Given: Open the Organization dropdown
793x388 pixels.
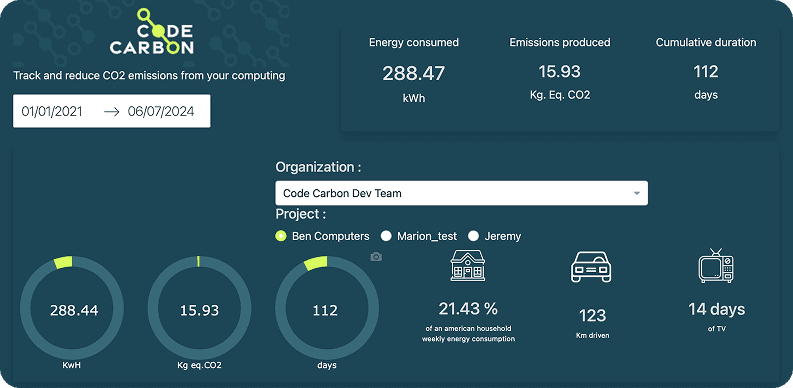Looking at the screenshot, I should [x=461, y=193].
